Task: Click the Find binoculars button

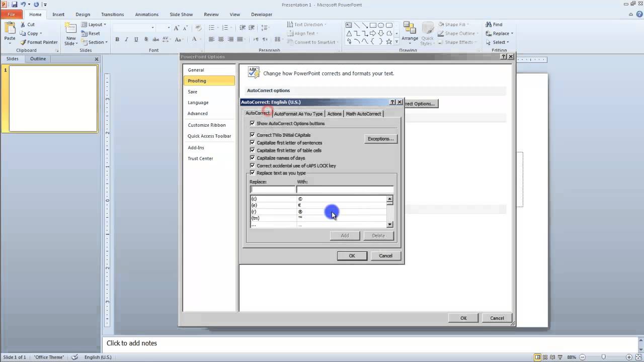Action: pyautogui.click(x=494, y=24)
